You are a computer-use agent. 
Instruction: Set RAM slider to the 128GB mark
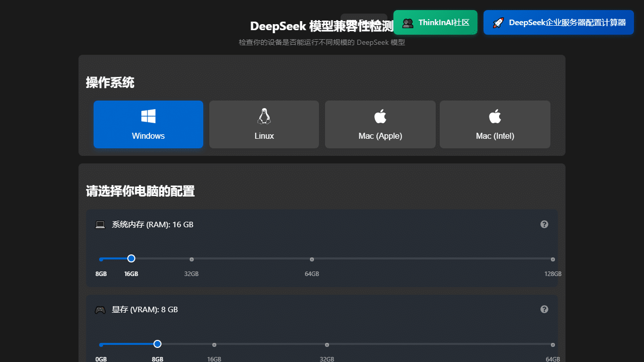(553, 259)
